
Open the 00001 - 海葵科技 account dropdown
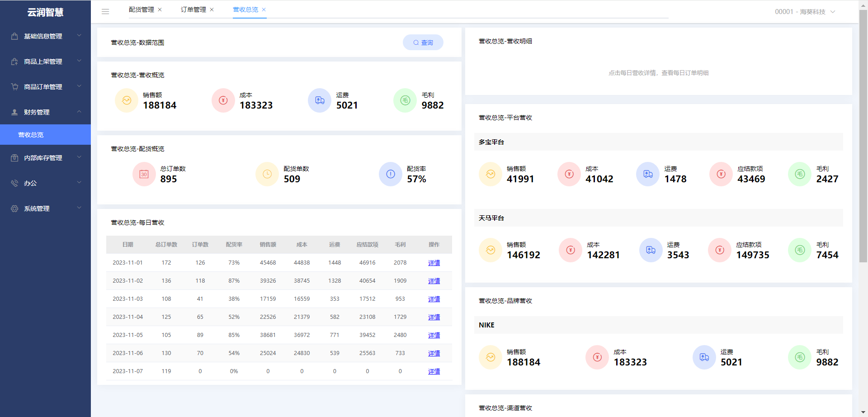805,12
